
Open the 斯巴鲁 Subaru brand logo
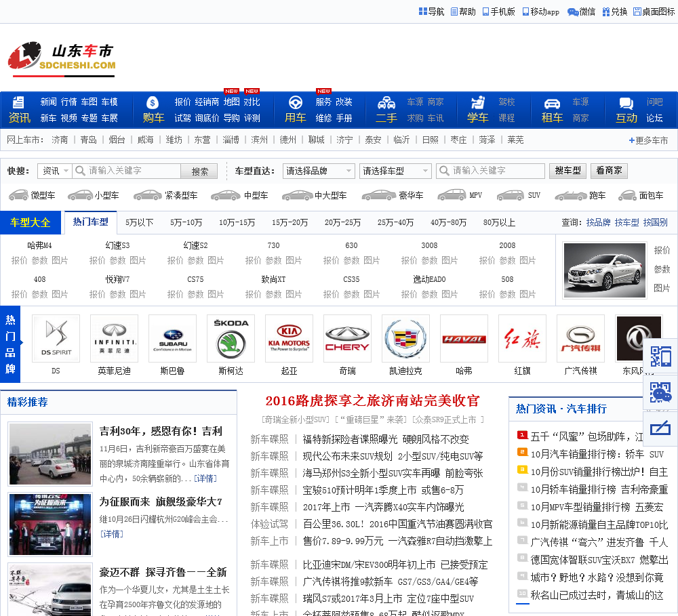[172, 338]
